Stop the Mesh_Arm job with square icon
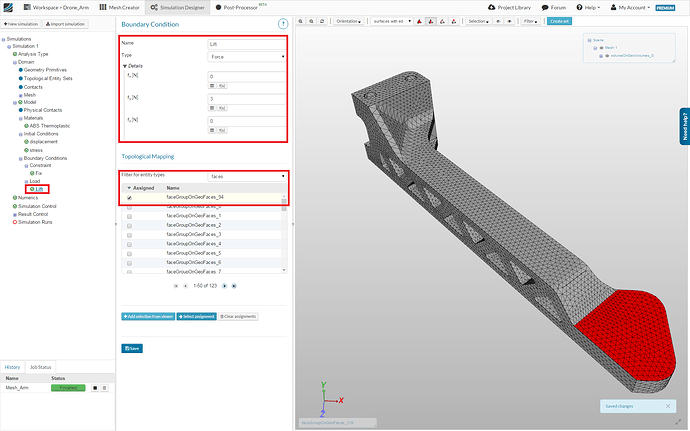Image resolution: width=690 pixels, height=431 pixels. point(94,387)
